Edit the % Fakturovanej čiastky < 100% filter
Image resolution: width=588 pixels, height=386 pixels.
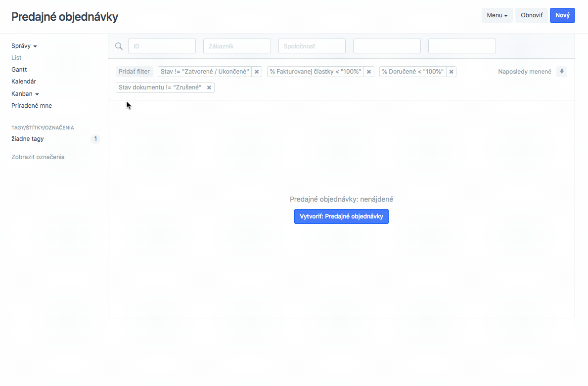316,72
